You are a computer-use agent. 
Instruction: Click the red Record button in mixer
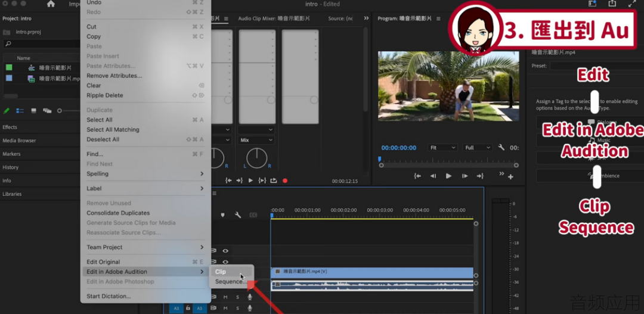284,181
